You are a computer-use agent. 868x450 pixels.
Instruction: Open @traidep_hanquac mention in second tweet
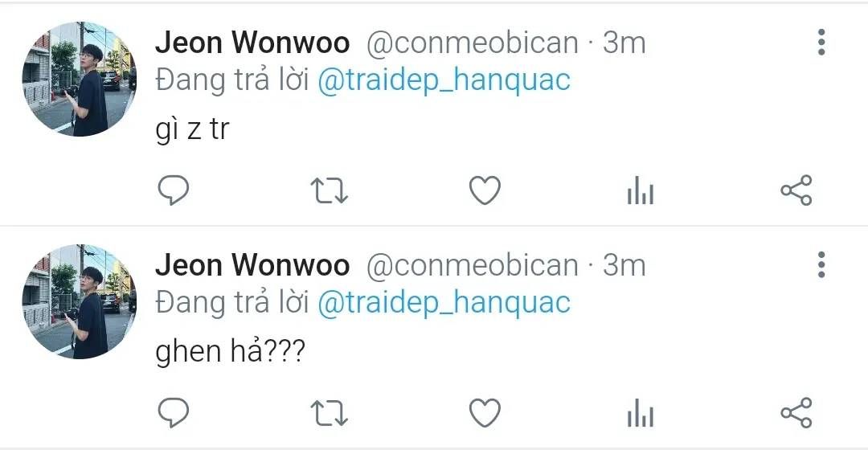click(444, 303)
